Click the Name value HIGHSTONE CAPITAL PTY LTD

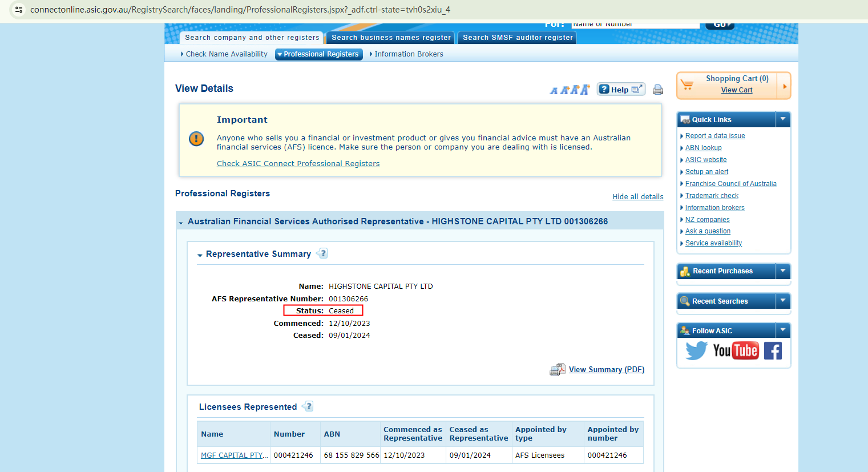(381, 287)
